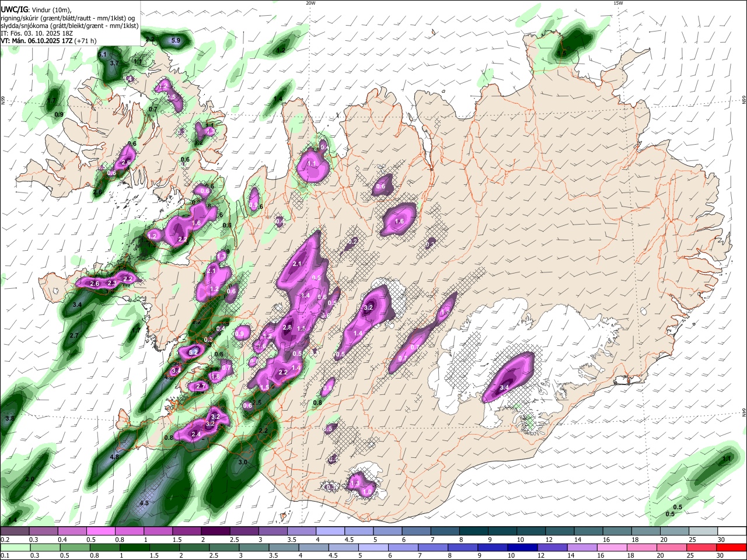Click the 2.8 snowfall value

287,328
